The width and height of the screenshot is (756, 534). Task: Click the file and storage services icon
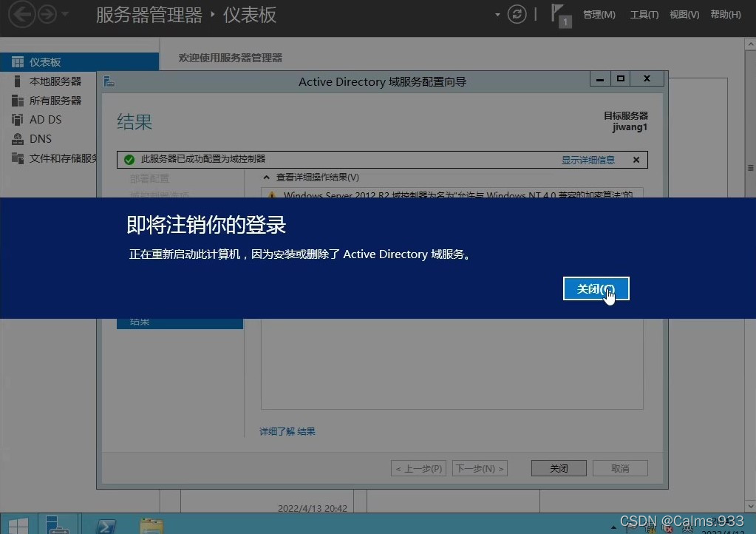click(x=17, y=158)
